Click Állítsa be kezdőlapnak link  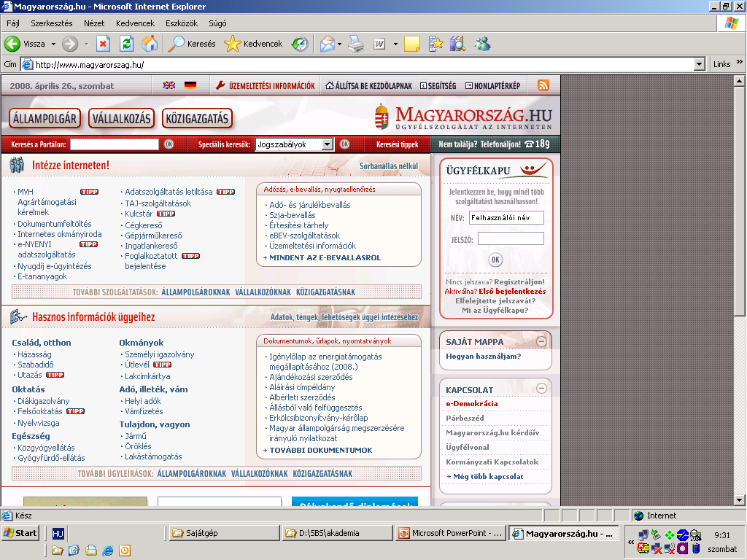coord(368,86)
